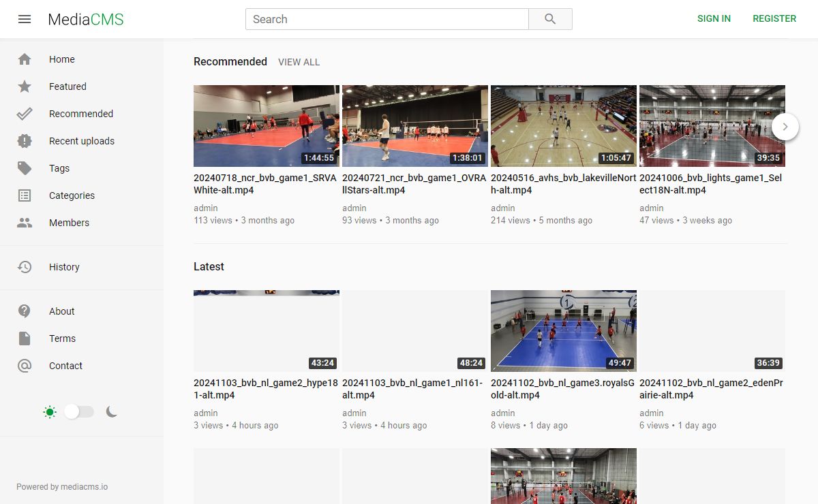Click the Featured star icon
This screenshot has height=504, width=818.
pyautogui.click(x=25, y=86)
